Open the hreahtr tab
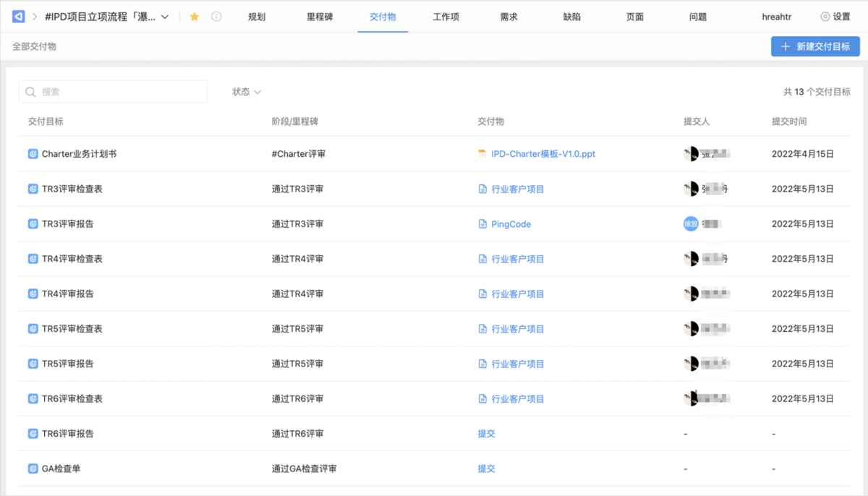 pyautogui.click(x=777, y=17)
